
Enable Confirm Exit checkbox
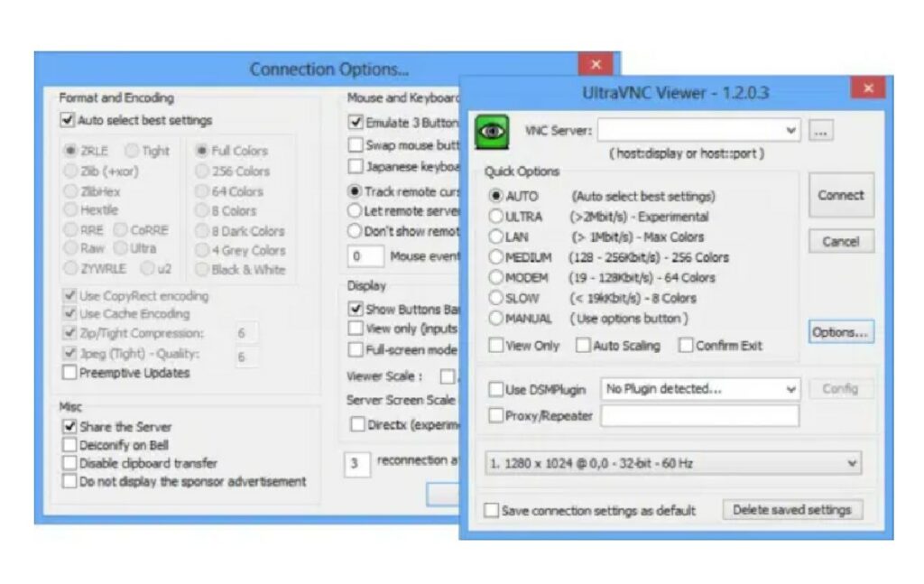[x=686, y=346]
